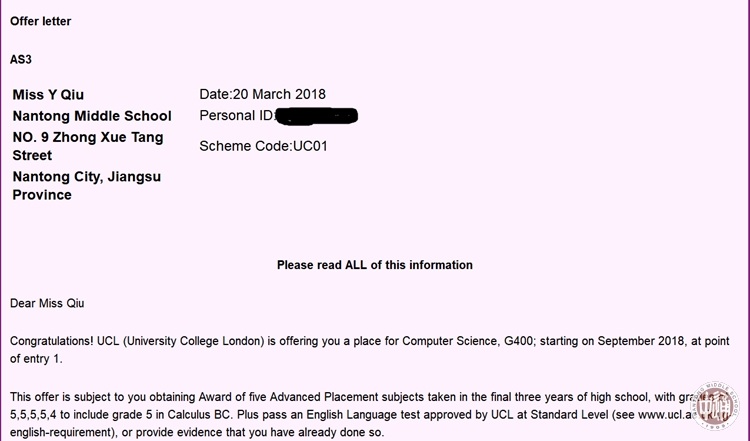Viewport: 750px width, 441px height.
Task: Click the "Nantong City, Jiangsu" address line
Action: (x=87, y=177)
